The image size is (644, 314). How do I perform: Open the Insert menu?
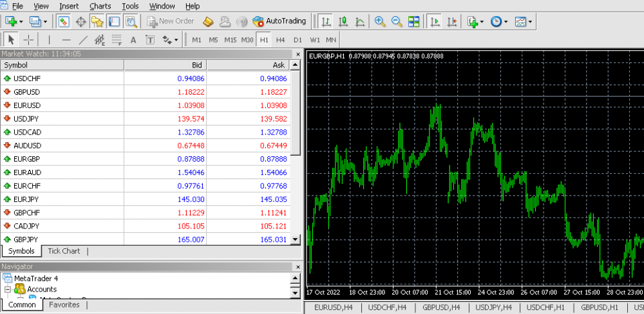[70, 6]
